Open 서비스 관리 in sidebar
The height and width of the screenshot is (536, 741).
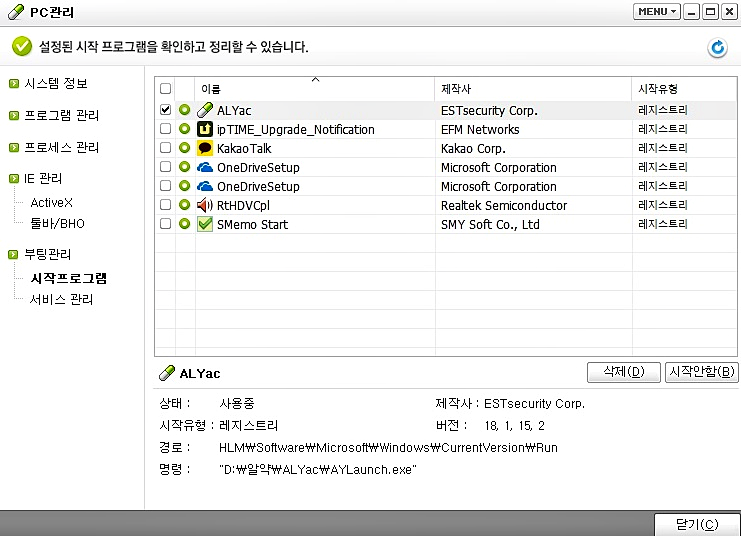coord(61,300)
